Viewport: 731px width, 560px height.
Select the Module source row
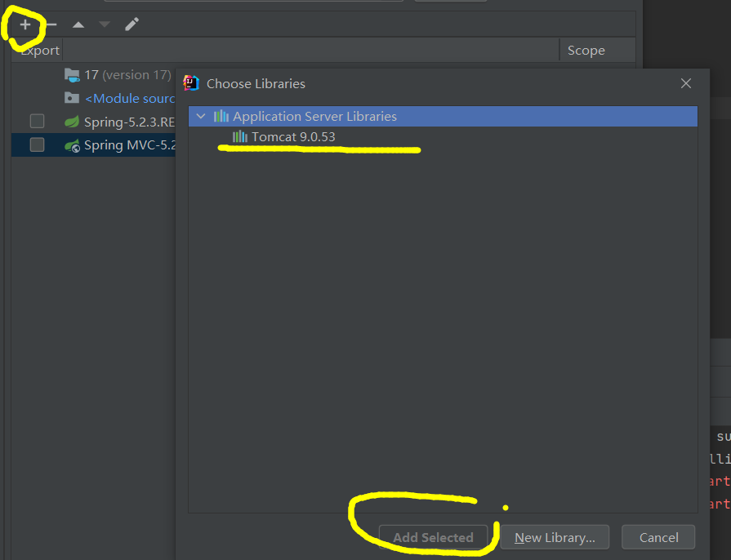pos(93,98)
